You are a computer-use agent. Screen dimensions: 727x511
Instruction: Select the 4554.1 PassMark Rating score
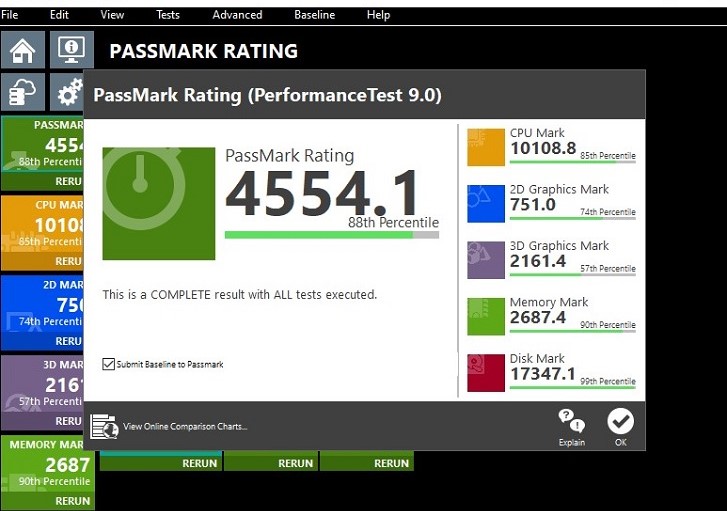(321, 193)
